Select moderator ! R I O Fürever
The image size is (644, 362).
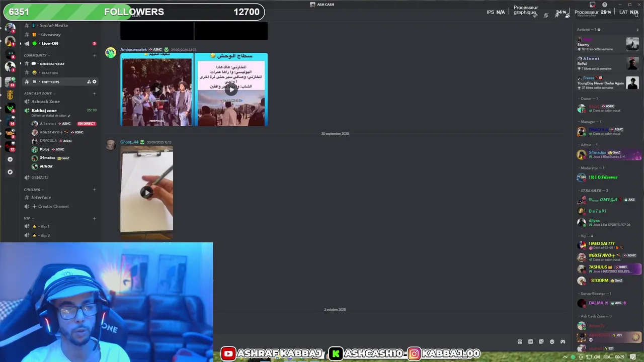[x=608, y=177]
